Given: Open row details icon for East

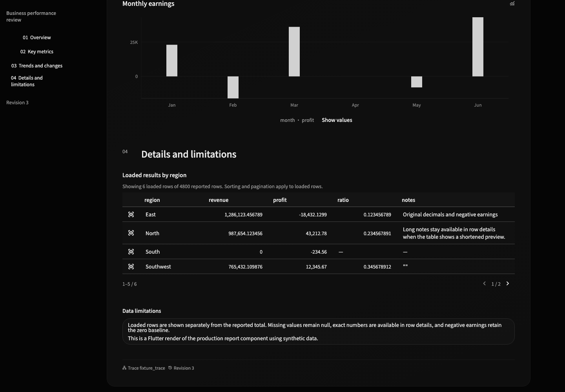Looking at the screenshot, I should tap(131, 214).
